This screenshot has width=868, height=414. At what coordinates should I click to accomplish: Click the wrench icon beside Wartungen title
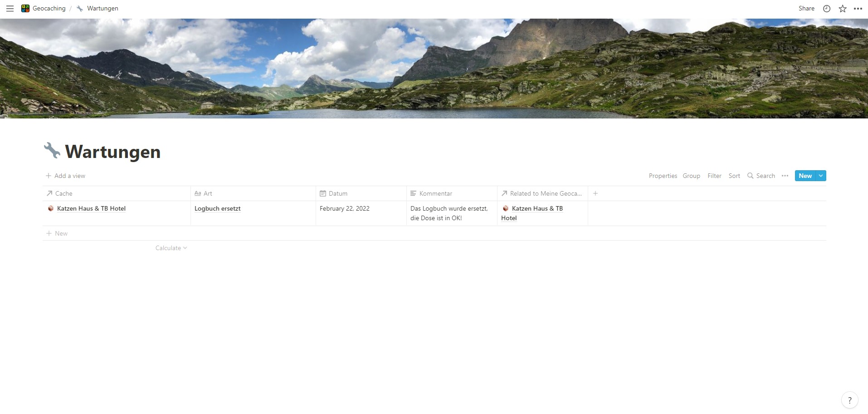pos(52,151)
